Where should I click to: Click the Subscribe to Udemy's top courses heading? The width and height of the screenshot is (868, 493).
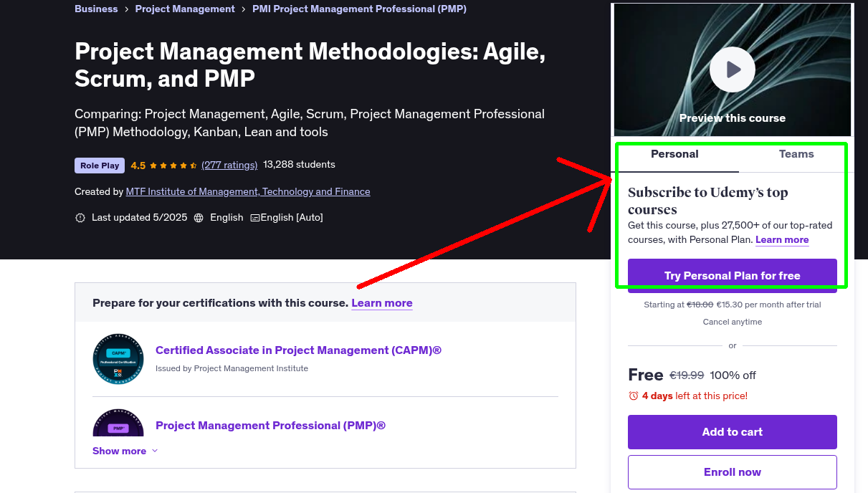708,201
